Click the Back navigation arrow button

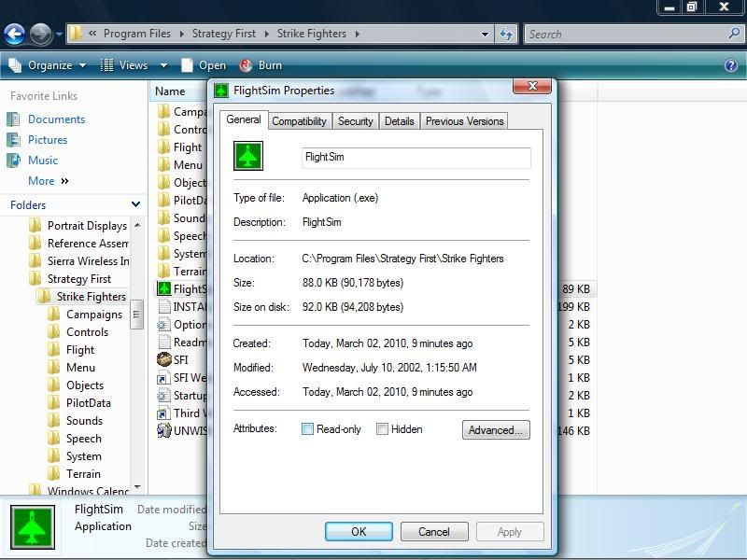point(14,35)
